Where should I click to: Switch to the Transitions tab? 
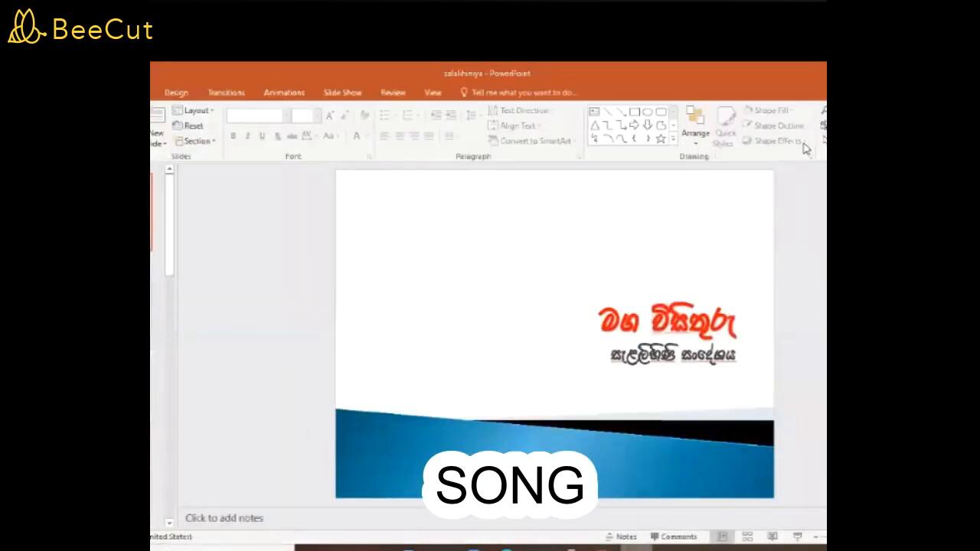coord(226,93)
